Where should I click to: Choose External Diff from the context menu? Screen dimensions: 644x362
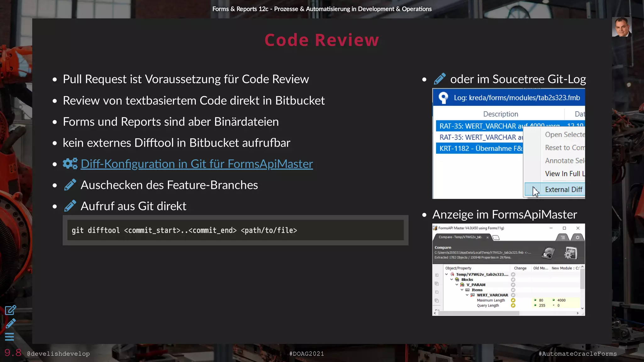[x=555, y=189]
